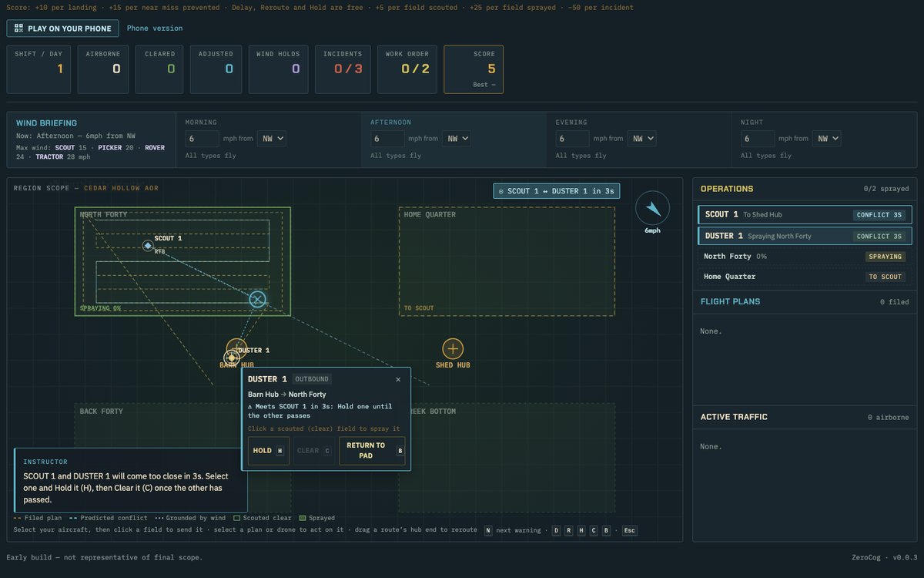The height and width of the screenshot is (578, 924).
Task: Open the Evening wind direction dropdown
Action: (641, 139)
